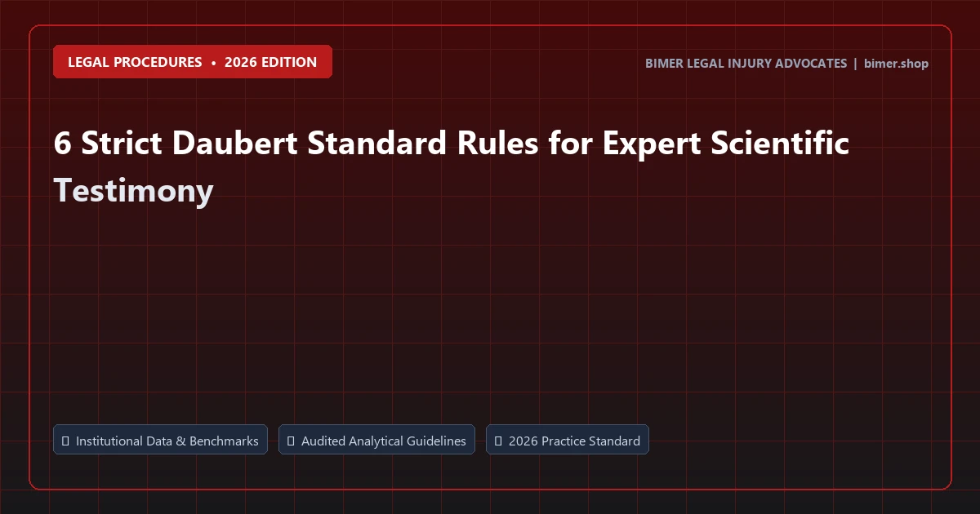
Task: Click the icon in Audited Analytical Guidelines tag
Action: point(291,441)
